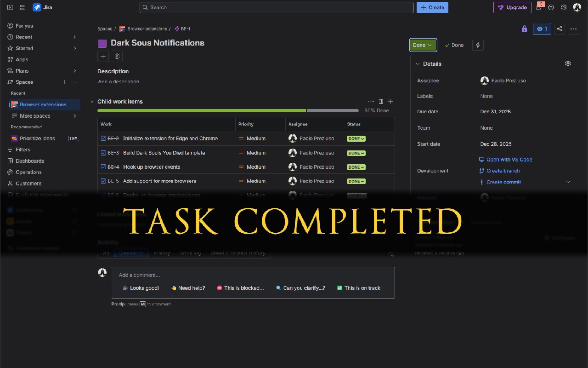Image resolution: width=588 pixels, height=368 pixels.
Task: Click Create commit link
Action: (500, 182)
